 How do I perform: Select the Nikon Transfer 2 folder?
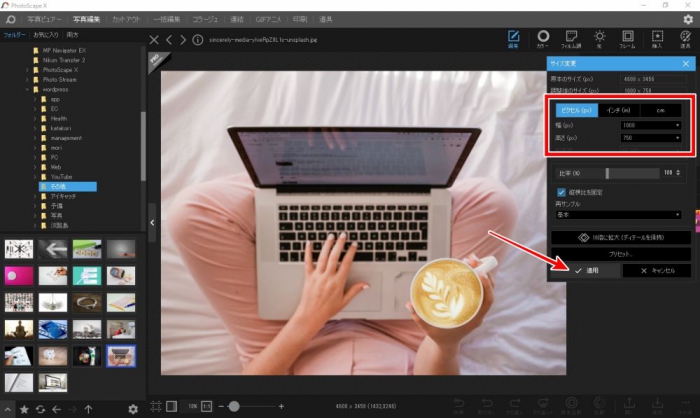pyautogui.click(x=64, y=60)
